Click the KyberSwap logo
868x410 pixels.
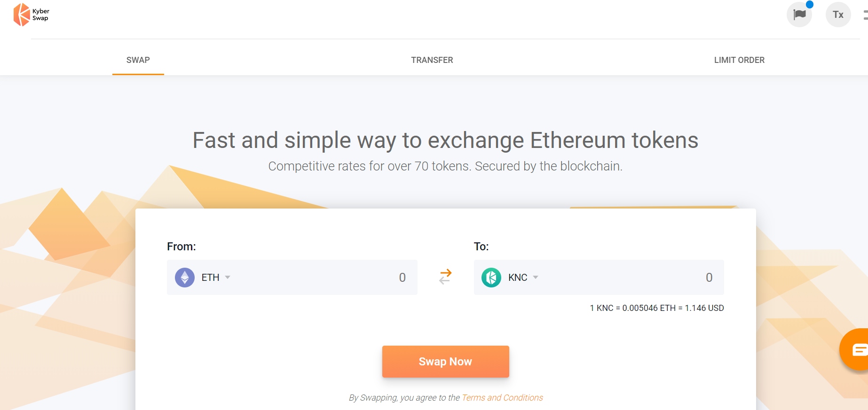click(31, 15)
